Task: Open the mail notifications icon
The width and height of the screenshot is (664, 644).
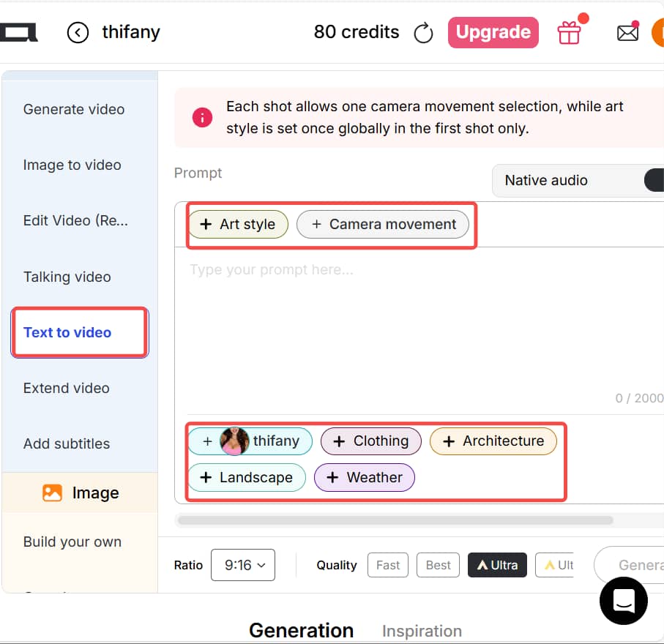Action: pyautogui.click(x=627, y=32)
